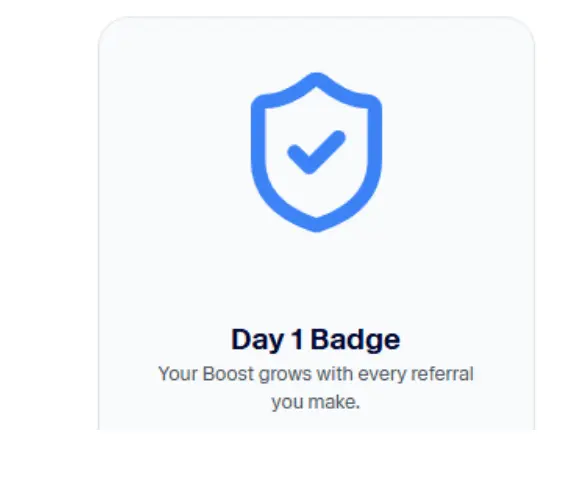Click the "you make." text line

point(316,402)
